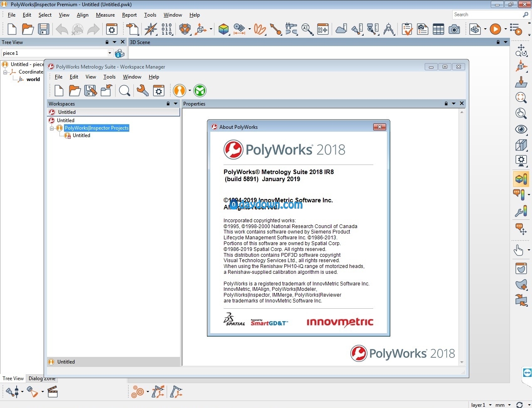Viewport: 532px width, 408px height.
Task: Toggle pin lock on the 3D Scene panel
Action: point(498,42)
